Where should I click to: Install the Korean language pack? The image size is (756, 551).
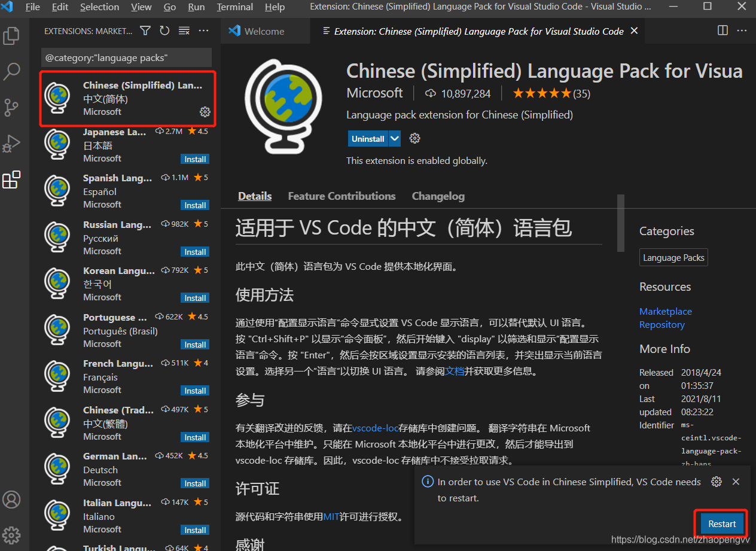(x=195, y=298)
